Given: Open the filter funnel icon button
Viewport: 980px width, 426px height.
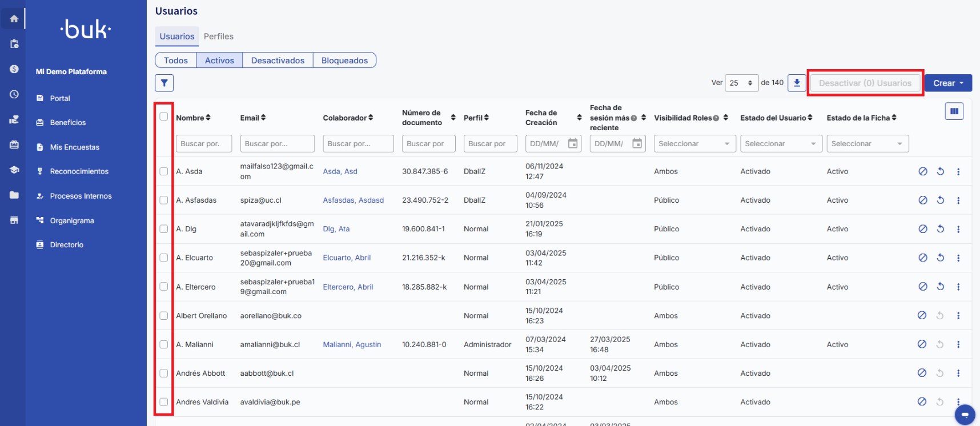Looking at the screenshot, I should click(x=164, y=83).
